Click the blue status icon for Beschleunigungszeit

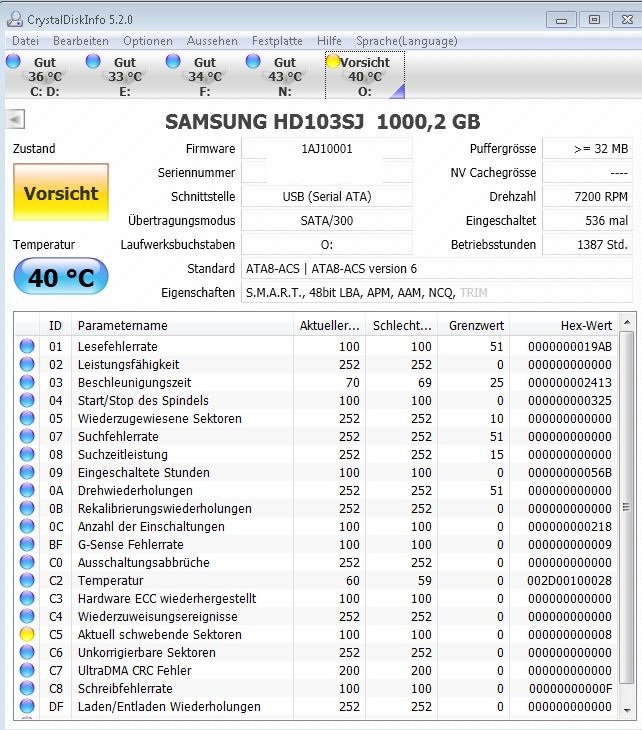pos(27,382)
